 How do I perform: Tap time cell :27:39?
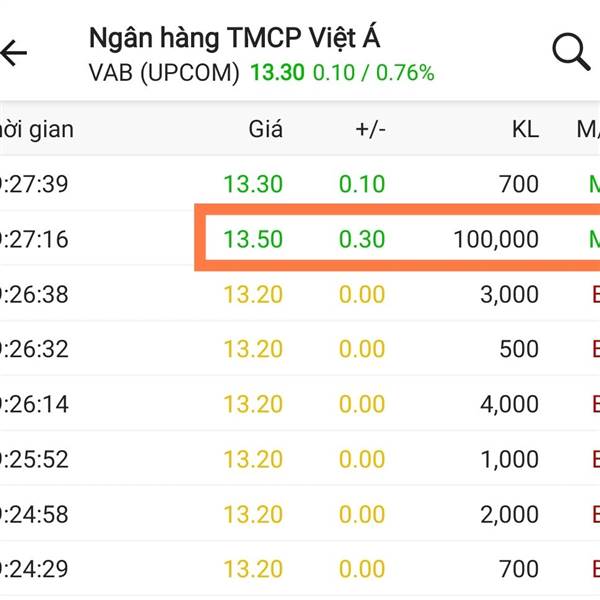coord(34,184)
